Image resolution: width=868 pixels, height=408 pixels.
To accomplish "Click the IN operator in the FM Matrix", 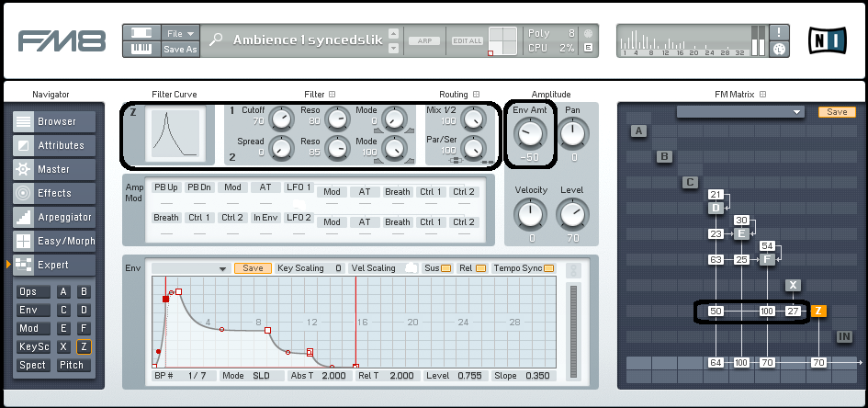I will click(845, 337).
